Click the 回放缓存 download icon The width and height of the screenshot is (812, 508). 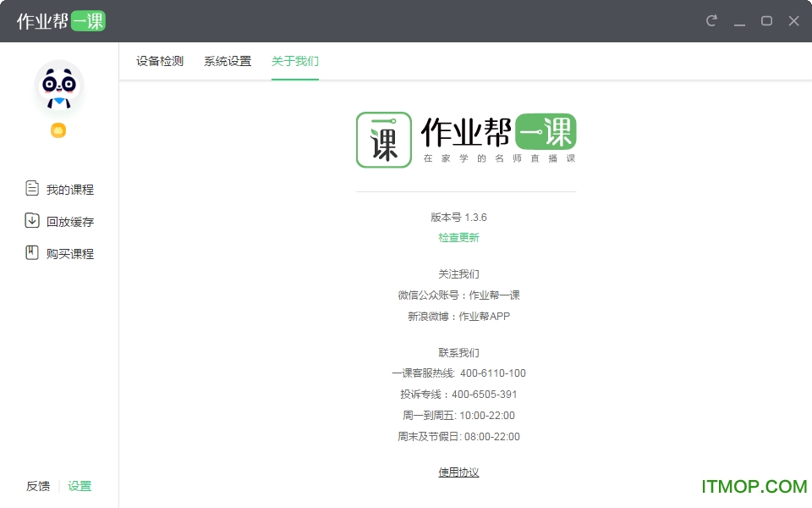[x=31, y=220]
